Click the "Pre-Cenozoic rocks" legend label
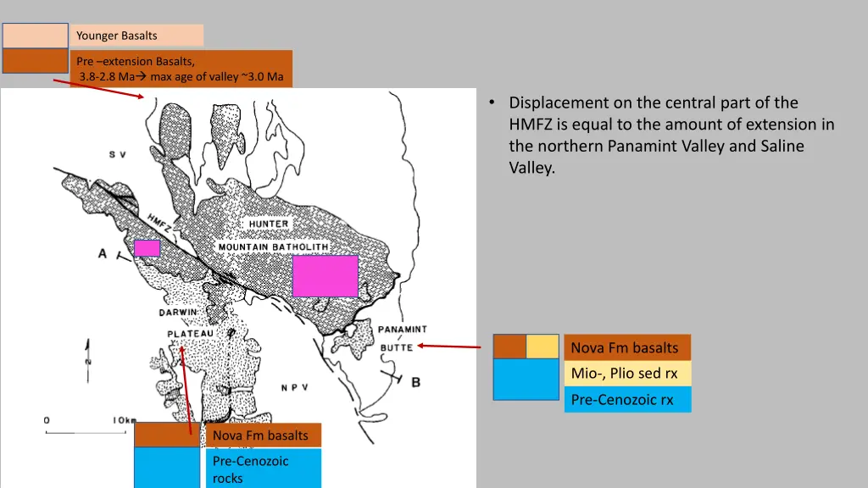868x488 pixels. pyautogui.click(x=263, y=469)
